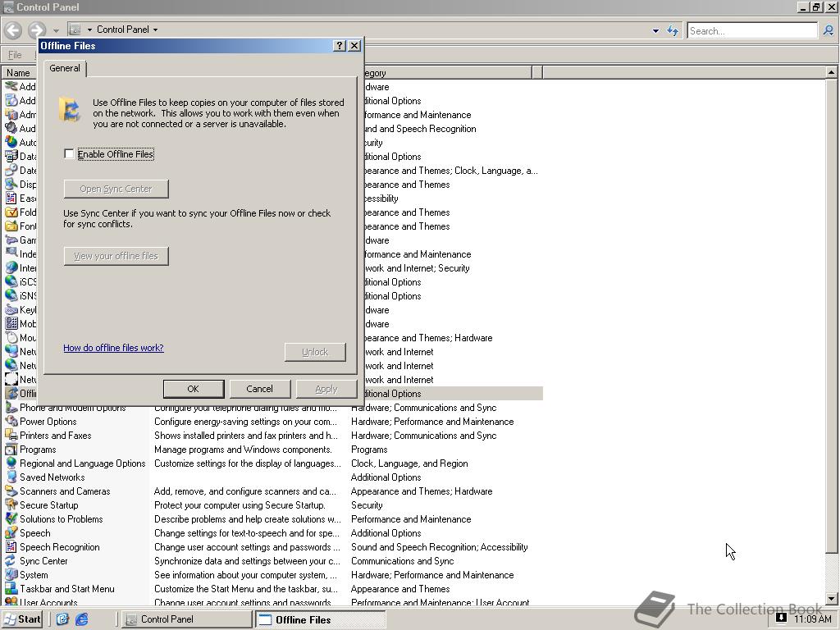Open the 'How do offline files work?' link
The width and height of the screenshot is (840, 630).
pyautogui.click(x=113, y=348)
